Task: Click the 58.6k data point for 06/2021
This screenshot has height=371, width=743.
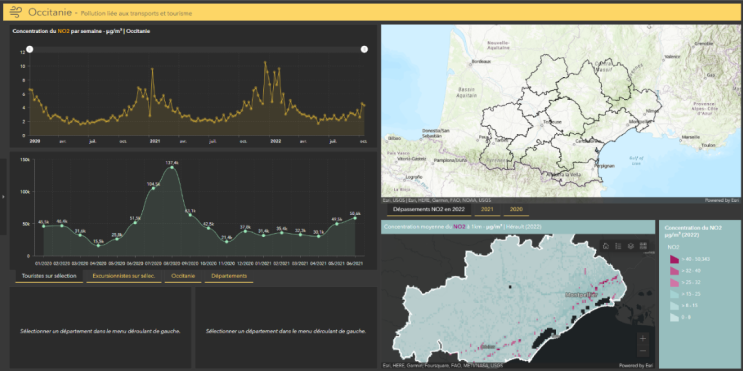Action: (x=355, y=218)
